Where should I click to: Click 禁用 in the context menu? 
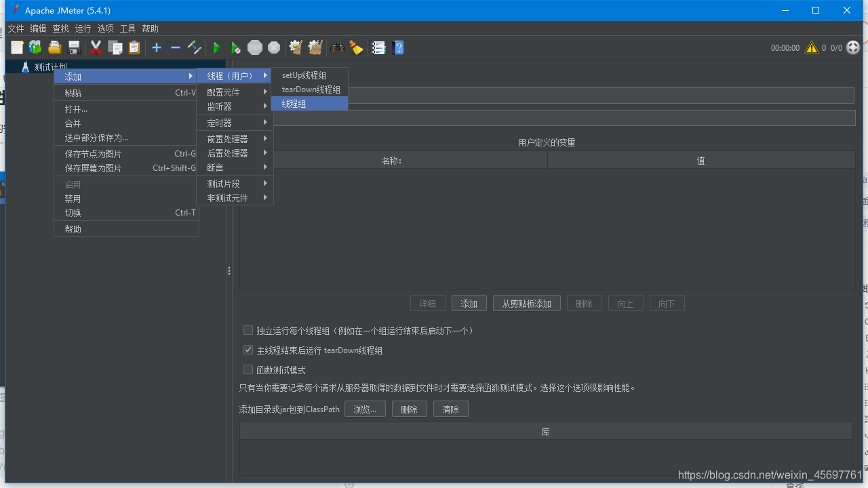pos(126,199)
